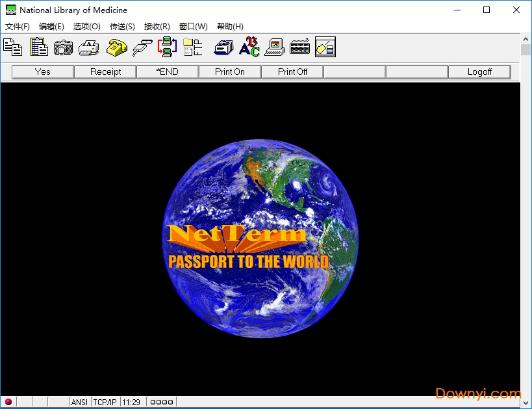532x409 pixels.
Task: Click the cable connect/disconnect icon
Action: coord(142,47)
